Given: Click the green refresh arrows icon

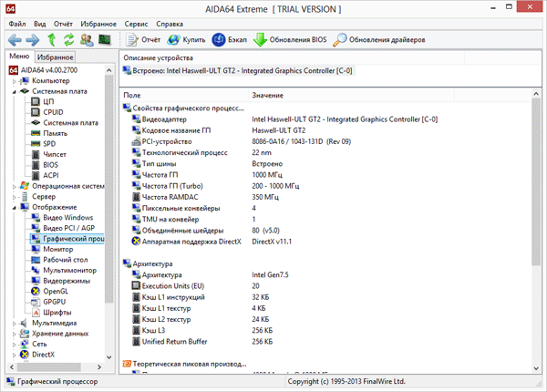Looking at the screenshot, I should point(68,40).
